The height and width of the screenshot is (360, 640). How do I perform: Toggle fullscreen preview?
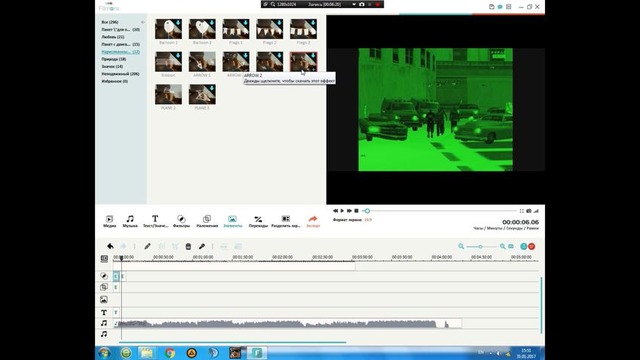(522, 211)
